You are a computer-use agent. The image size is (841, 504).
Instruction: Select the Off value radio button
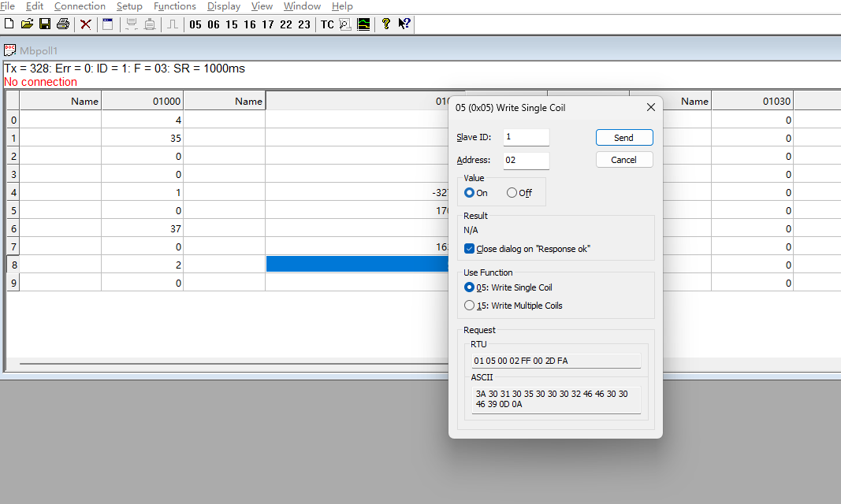click(512, 193)
